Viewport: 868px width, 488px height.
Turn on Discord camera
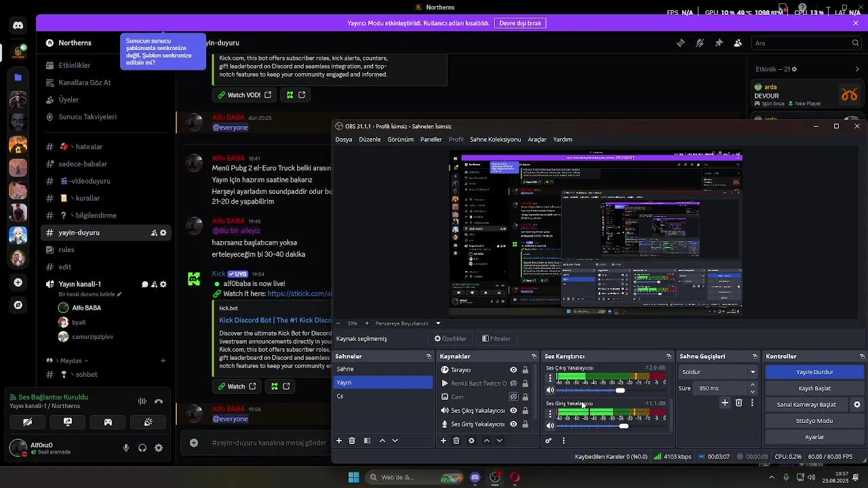pyautogui.click(x=27, y=422)
